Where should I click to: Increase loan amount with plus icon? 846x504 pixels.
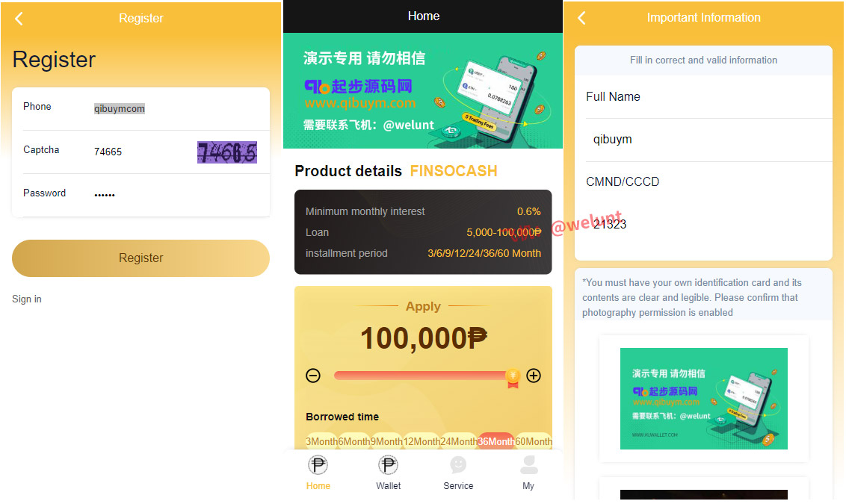(x=534, y=376)
